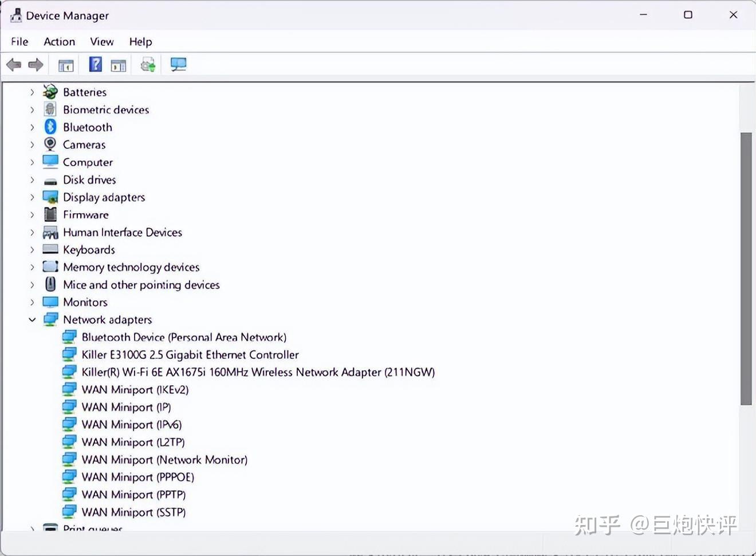Click Show/Hide Console Tree toolbar icon
Screen dimensions: 756x556
pyautogui.click(x=66, y=65)
